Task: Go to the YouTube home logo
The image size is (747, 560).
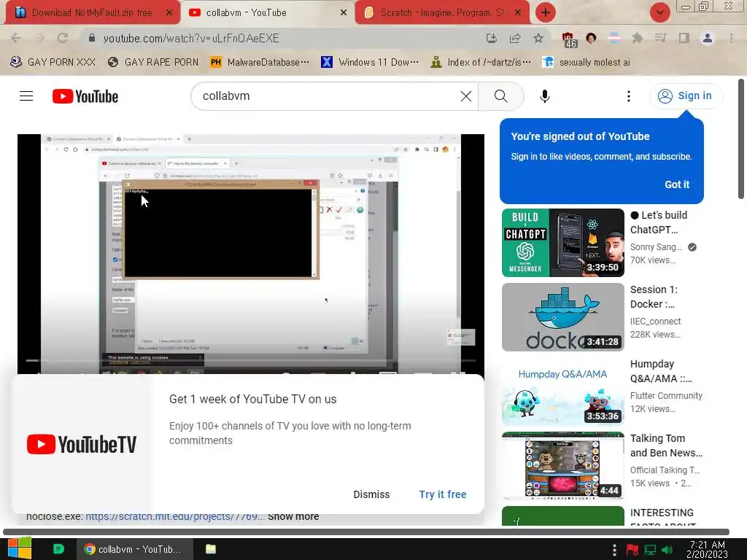Action: [x=85, y=96]
